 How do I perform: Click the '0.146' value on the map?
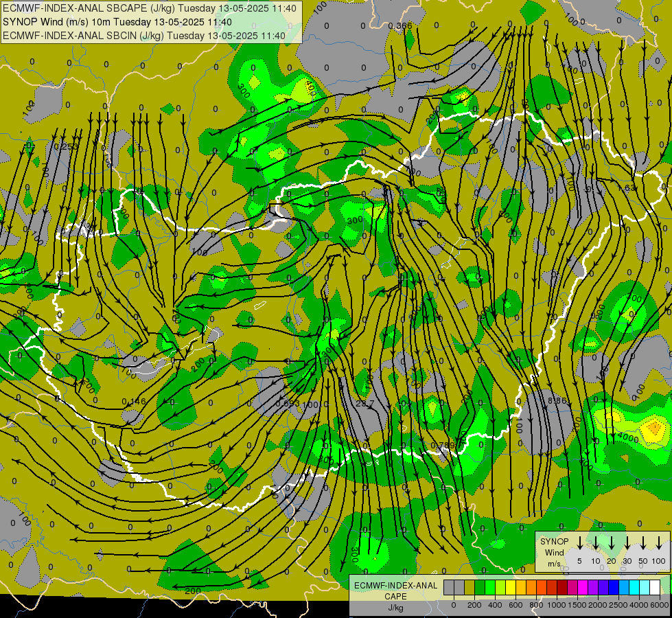pos(134,402)
